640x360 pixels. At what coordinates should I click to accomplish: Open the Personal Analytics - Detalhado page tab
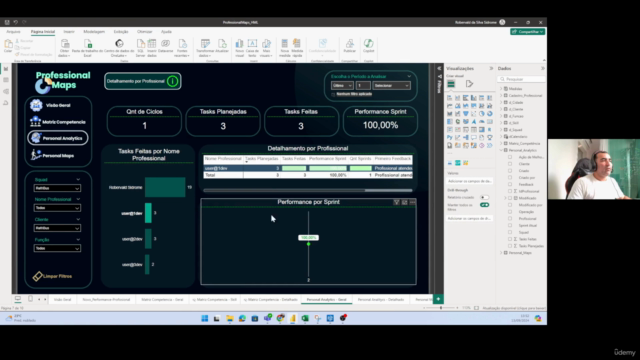click(x=381, y=300)
